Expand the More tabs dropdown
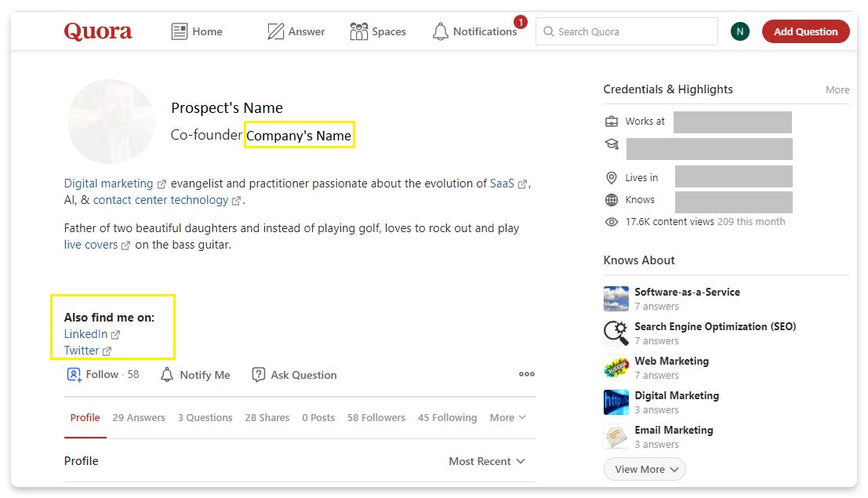 (x=507, y=418)
